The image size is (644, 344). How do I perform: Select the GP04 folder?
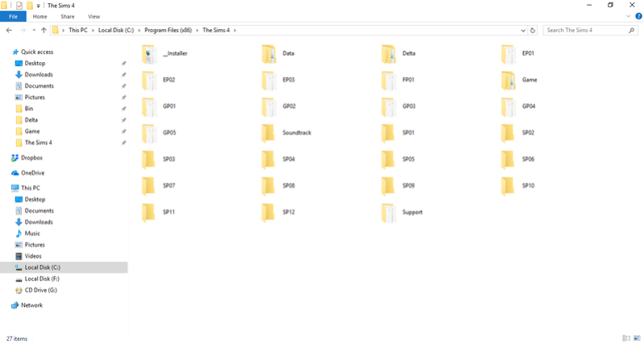click(x=518, y=106)
